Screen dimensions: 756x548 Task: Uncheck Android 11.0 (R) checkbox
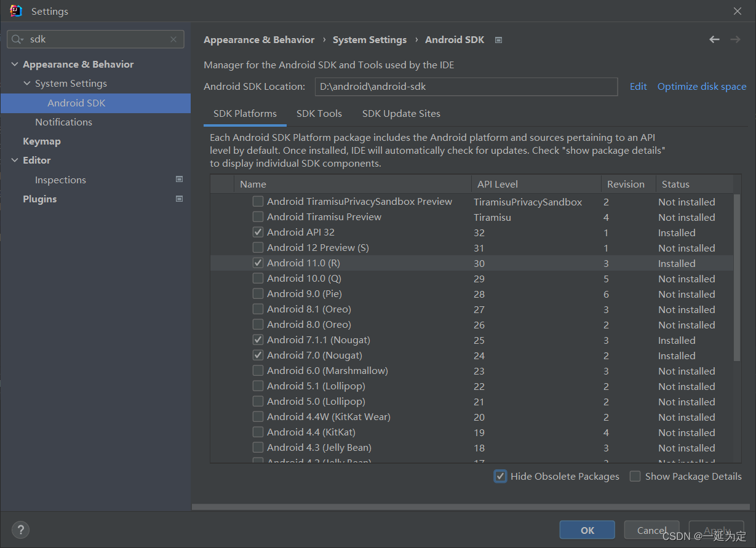coord(258,263)
